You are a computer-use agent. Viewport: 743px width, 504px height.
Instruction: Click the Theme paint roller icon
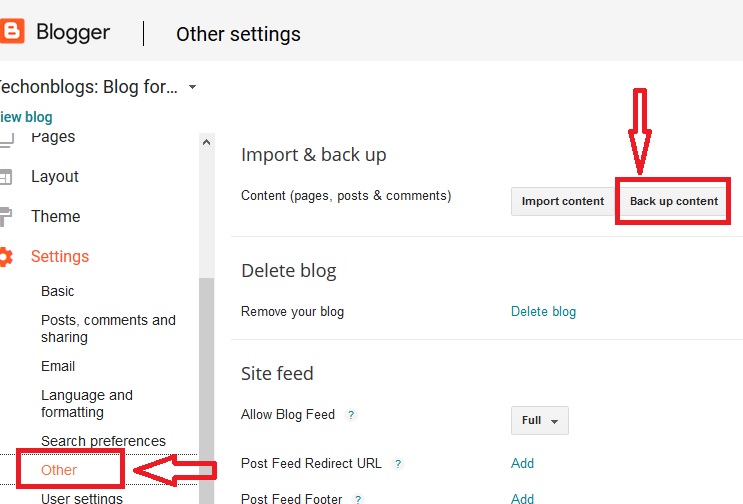coord(6,216)
